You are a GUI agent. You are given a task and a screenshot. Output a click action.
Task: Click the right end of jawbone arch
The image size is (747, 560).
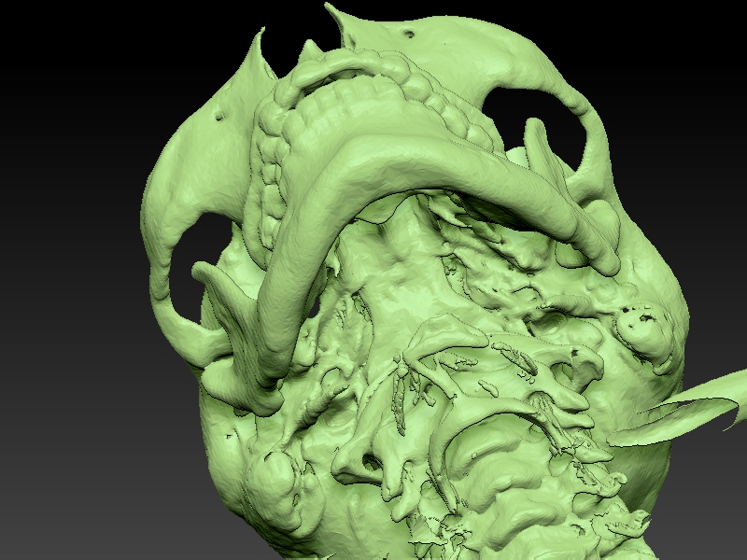coord(602,261)
